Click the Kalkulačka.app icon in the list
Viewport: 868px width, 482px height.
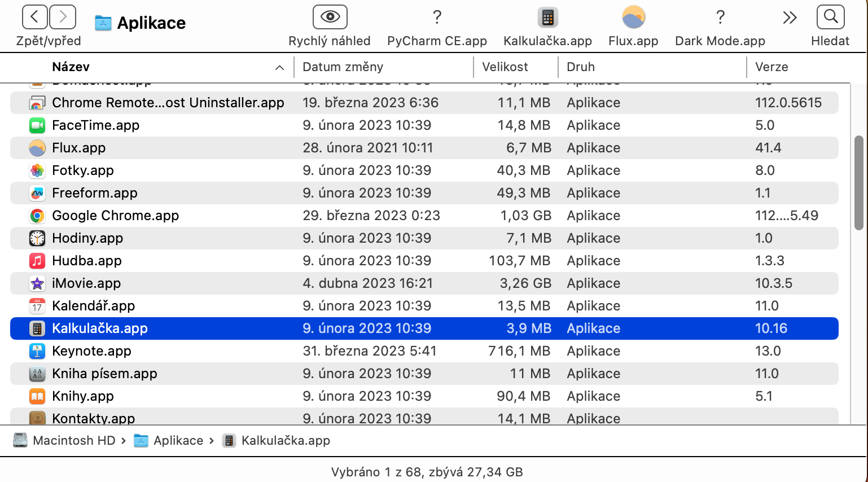(x=37, y=328)
